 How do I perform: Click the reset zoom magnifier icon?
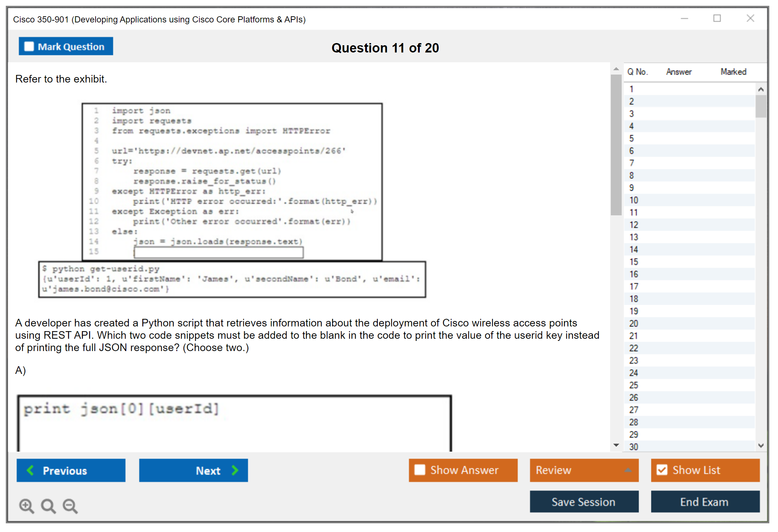(48, 506)
